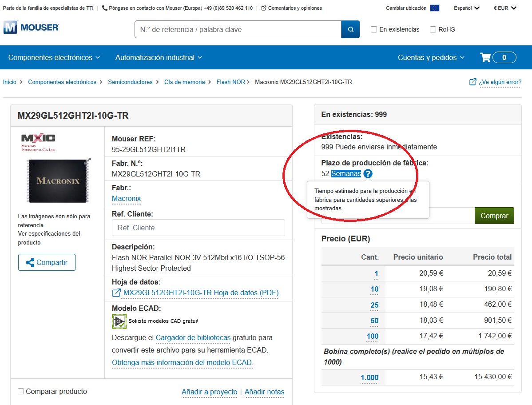Image resolution: width=532 pixels, height=405 pixels.
Task: Select quantity 1 price break
Action: (376, 273)
